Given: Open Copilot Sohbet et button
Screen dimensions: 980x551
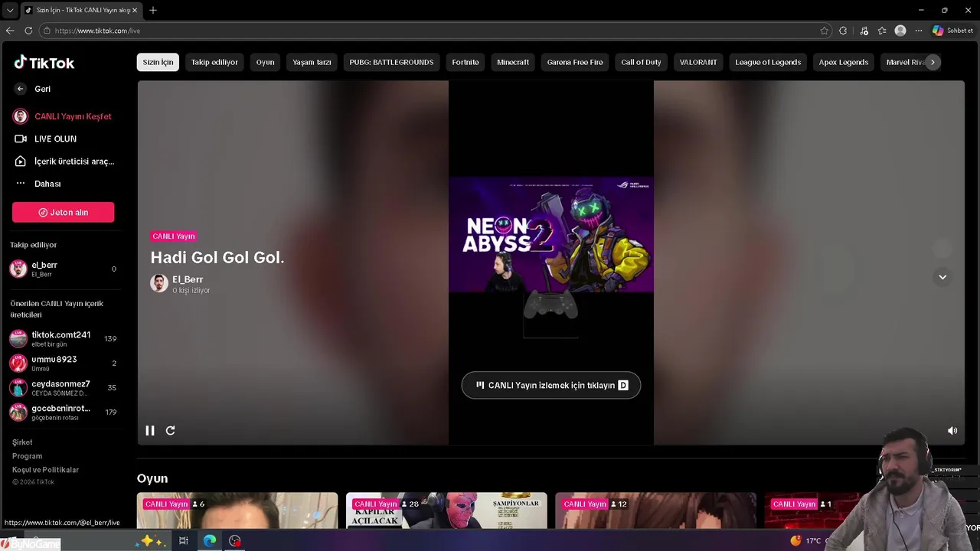Looking at the screenshot, I should click(x=952, y=31).
